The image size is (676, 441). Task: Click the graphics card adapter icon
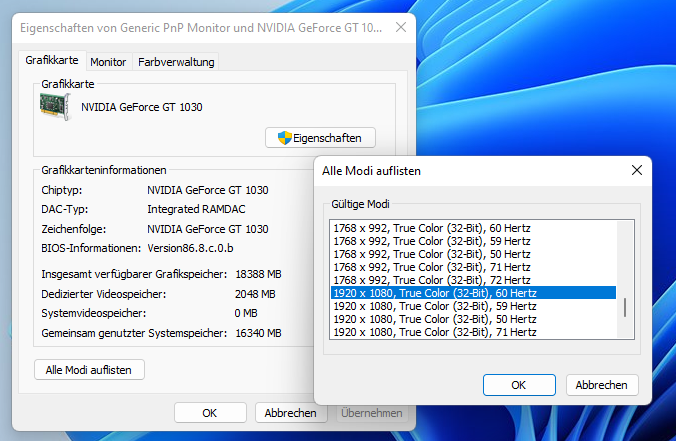pyautogui.click(x=55, y=106)
